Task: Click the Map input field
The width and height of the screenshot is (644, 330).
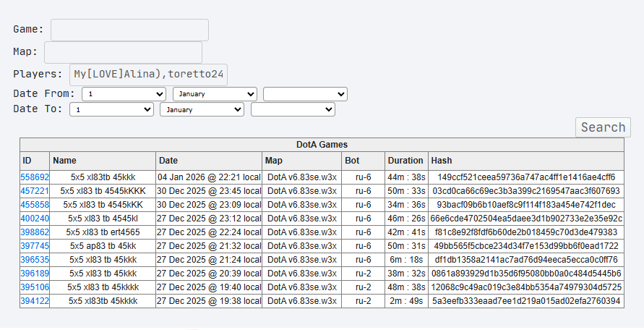Action: [123, 52]
